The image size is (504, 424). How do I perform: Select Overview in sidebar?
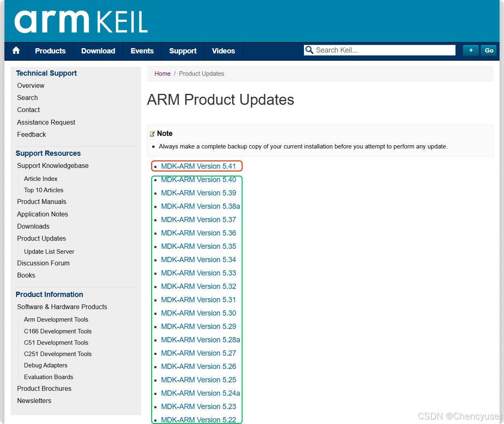[31, 86]
